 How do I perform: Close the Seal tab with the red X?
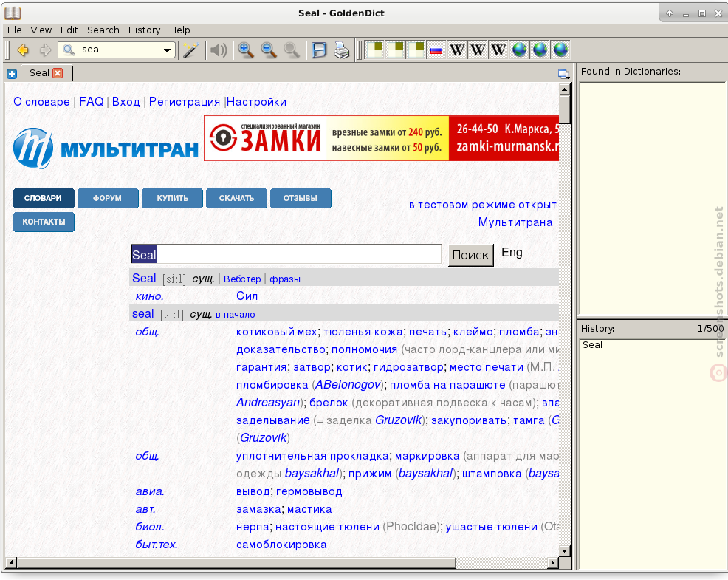[x=58, y=73]
